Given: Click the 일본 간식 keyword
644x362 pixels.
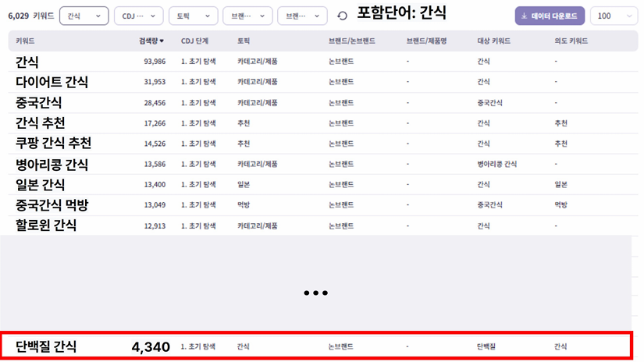Looking at the screenshot, I should tap(41, 185).
